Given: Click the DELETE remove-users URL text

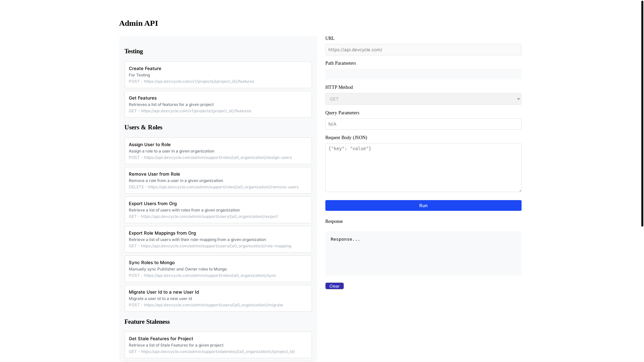Looking at the screenshot, I should (x=214, y=187).
